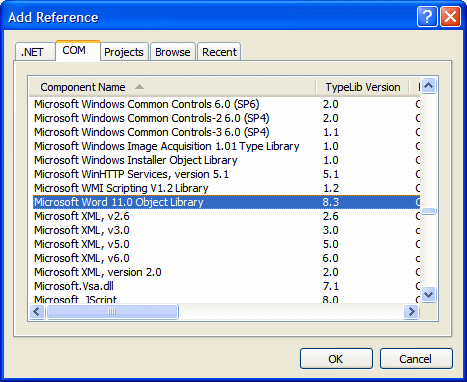This screenshot has height=382, width=467.
Task: Click the Cancel button
Action: [x=416, y=359]
